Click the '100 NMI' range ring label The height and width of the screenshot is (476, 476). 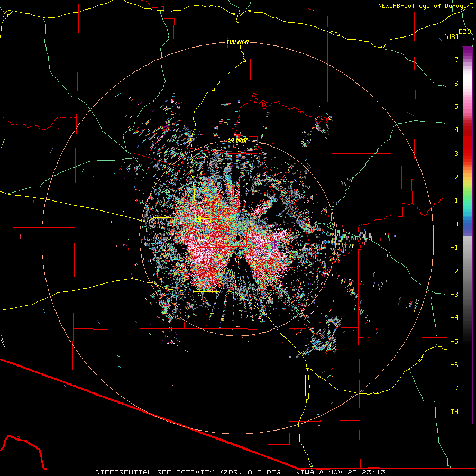point(237,42)
